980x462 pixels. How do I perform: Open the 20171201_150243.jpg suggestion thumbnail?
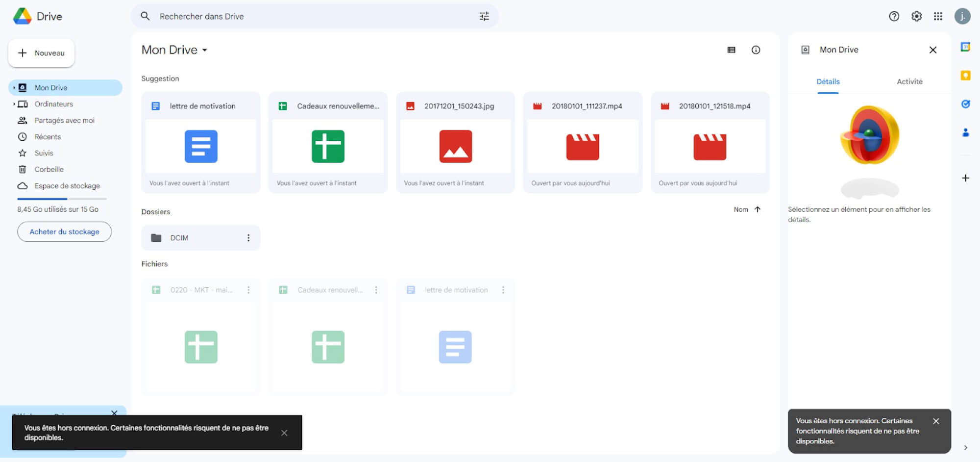point(455,146)
